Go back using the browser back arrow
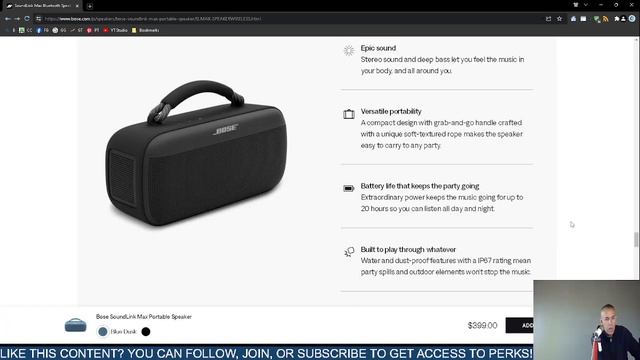The width and height of the screenshot is (640, 360). [x=8, y=19]
